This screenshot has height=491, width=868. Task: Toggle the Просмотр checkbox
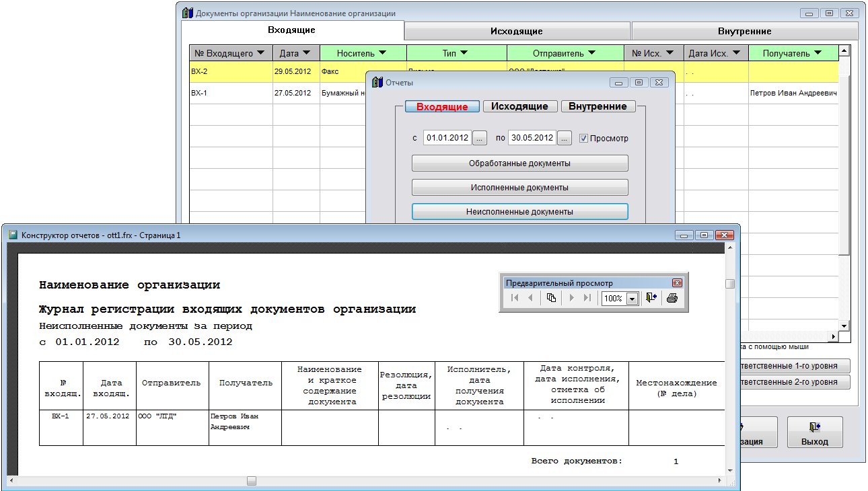(x=583, y=138)
